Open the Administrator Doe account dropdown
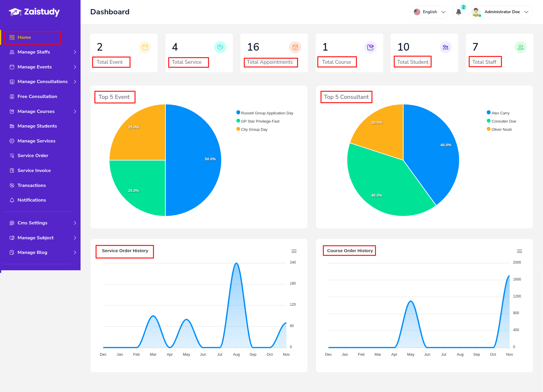 coord(501,12)
